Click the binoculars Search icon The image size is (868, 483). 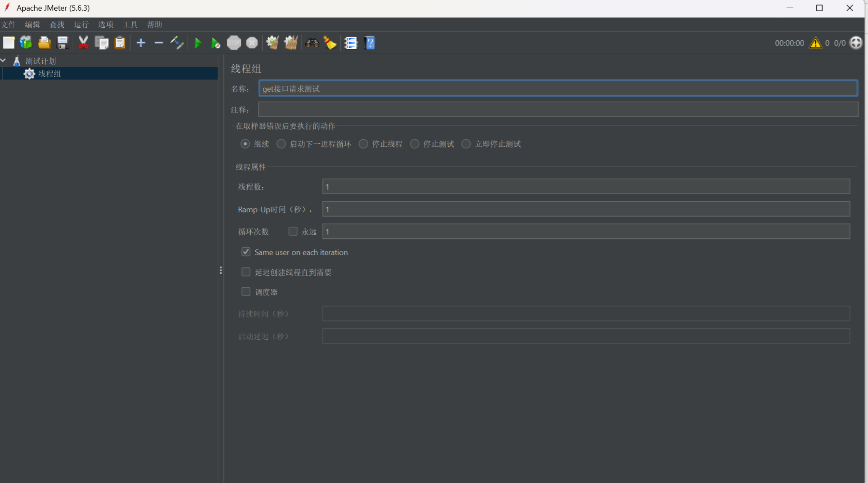tap(312, 43)
